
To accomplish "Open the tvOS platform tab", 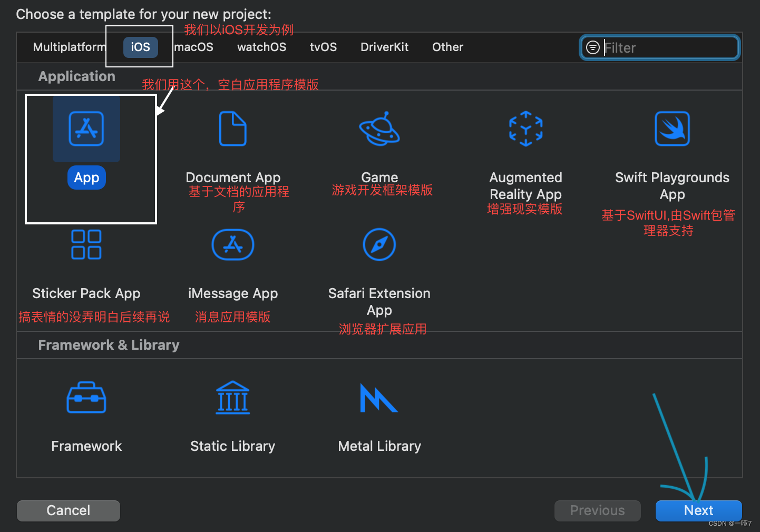I will click(x=324, y=47).
